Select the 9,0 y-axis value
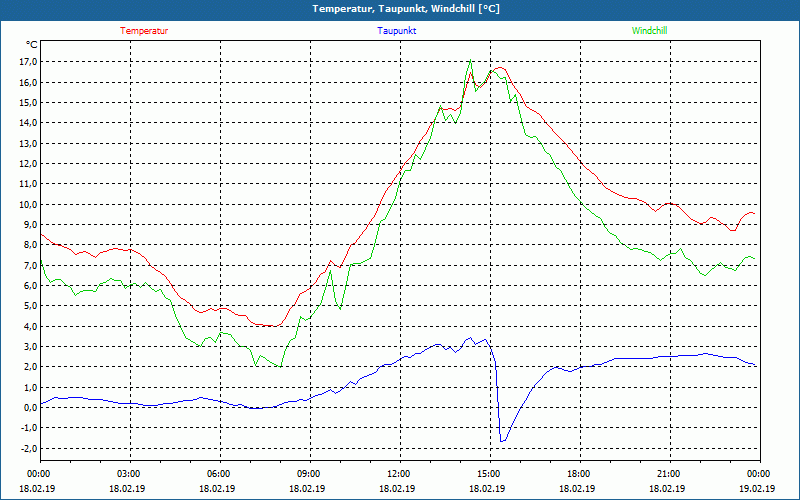 click(30, 224)
